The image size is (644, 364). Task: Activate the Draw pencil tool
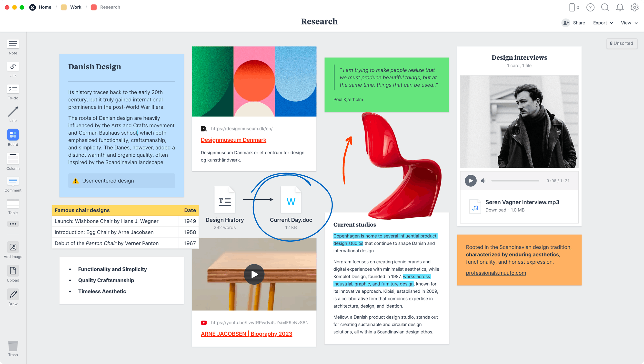pyautogui.click(x=13, y=295)
